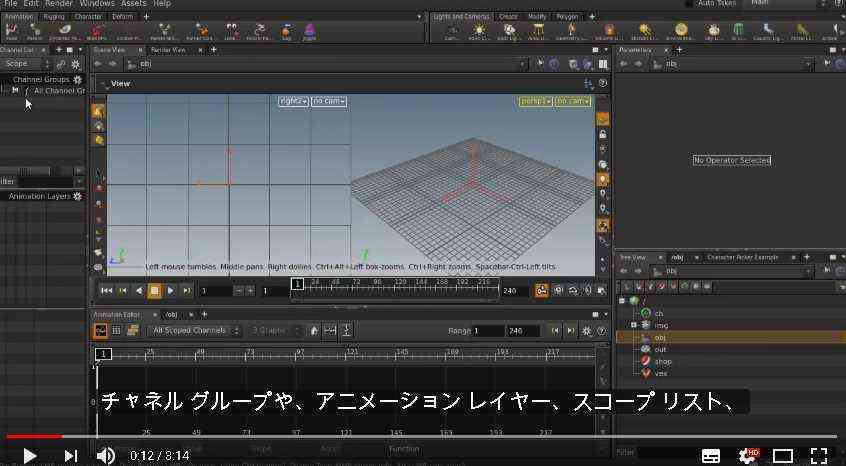Open the Scope dropdown in Channel List
Image resolution: width=846 pixels, height=466 pixels.
(25, 64)
